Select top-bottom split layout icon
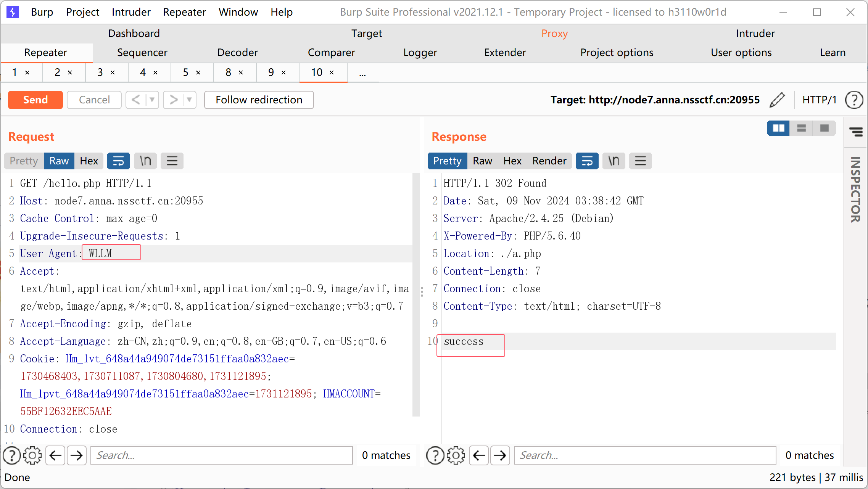 coord(802,128)
